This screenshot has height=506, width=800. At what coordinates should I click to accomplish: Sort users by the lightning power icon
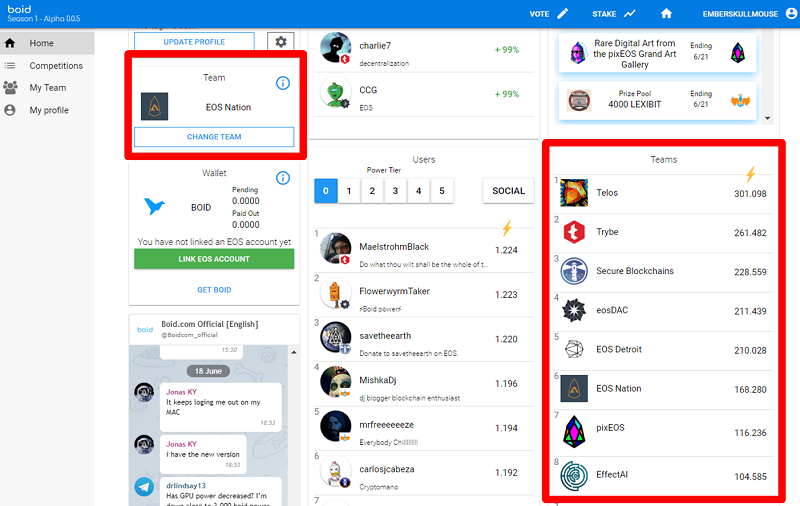pos(507,228)
